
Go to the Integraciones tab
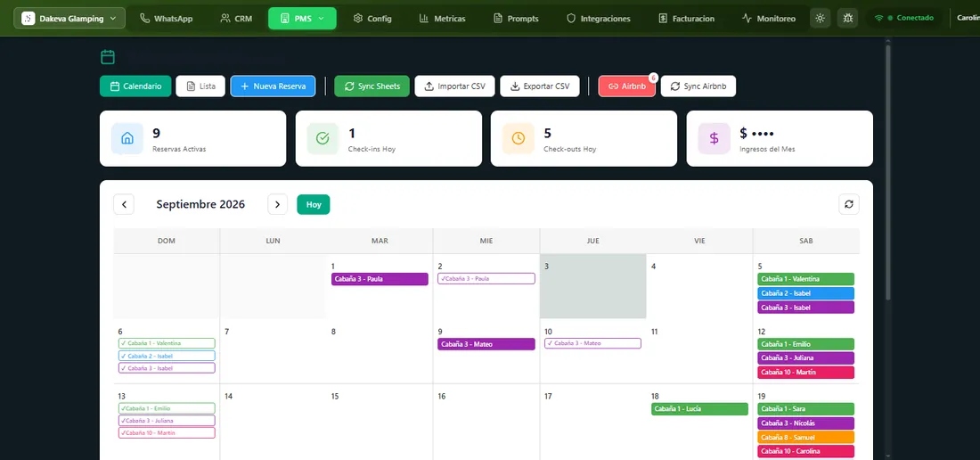598,18
